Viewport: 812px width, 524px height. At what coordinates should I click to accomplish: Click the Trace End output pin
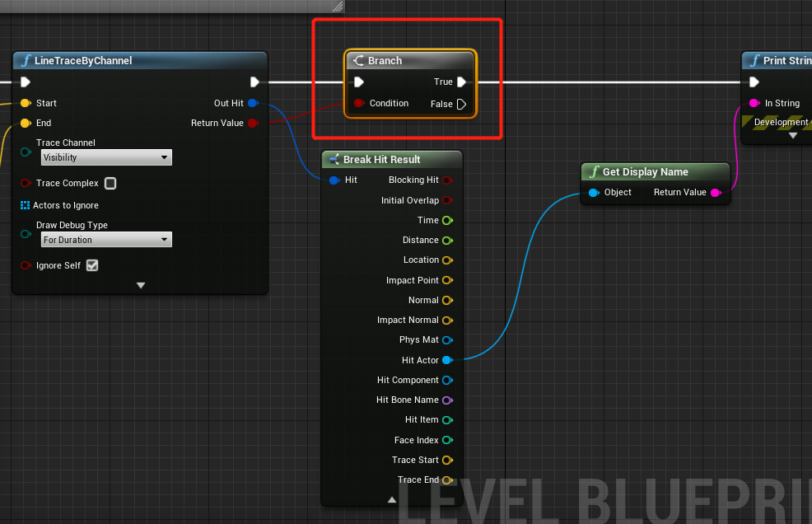pyautogui.click(x=447, y=480)
